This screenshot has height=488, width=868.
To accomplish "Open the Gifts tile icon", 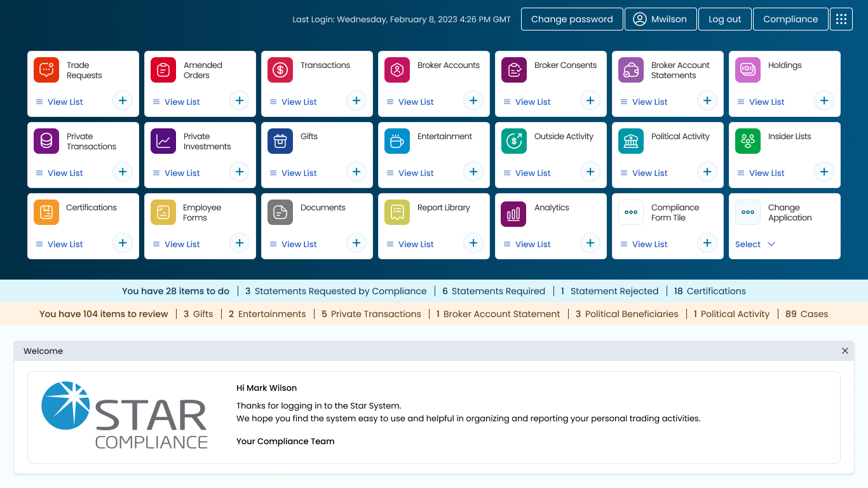I will [x=280, y=141].
